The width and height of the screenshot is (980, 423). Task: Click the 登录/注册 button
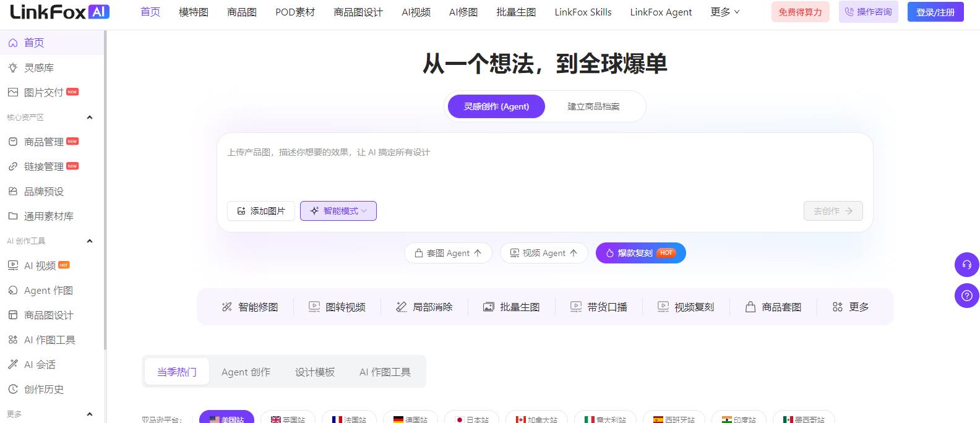click(935, 12)
